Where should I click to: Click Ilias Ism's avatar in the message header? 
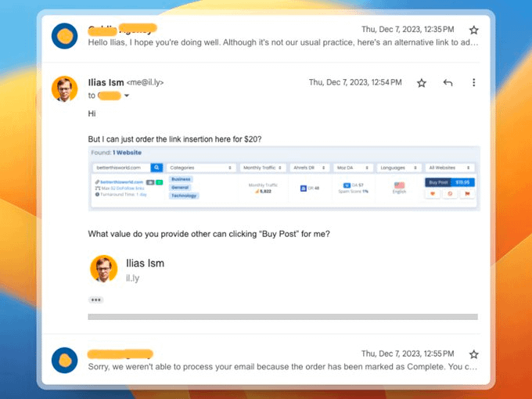tap(64, 88)
